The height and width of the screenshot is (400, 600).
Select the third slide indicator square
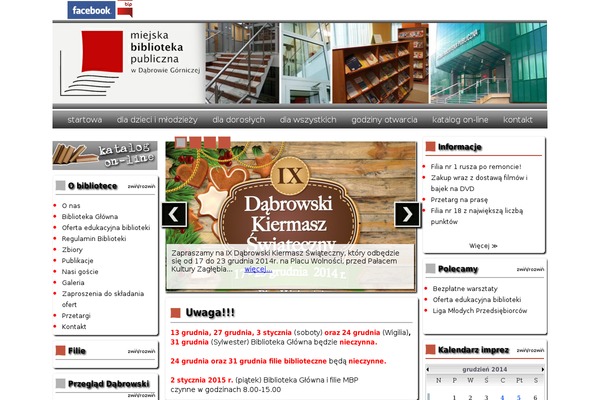(x=210, y=143)
